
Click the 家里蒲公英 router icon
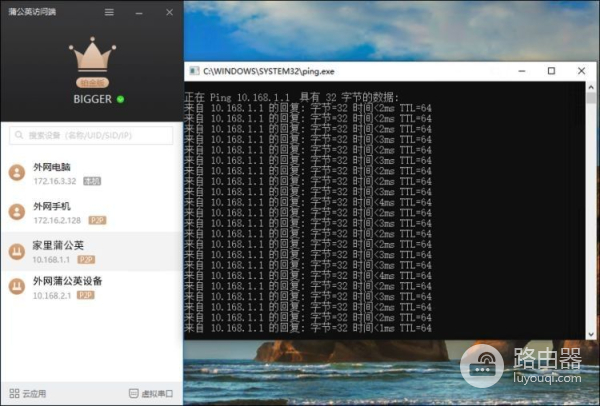(x=17, y=251)
